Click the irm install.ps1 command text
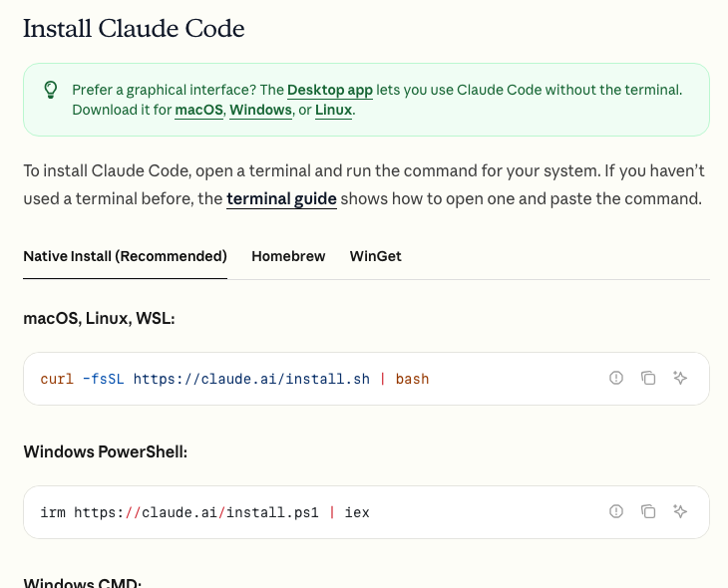This screenshot has height=588, width=728. (x=204, y=512)
